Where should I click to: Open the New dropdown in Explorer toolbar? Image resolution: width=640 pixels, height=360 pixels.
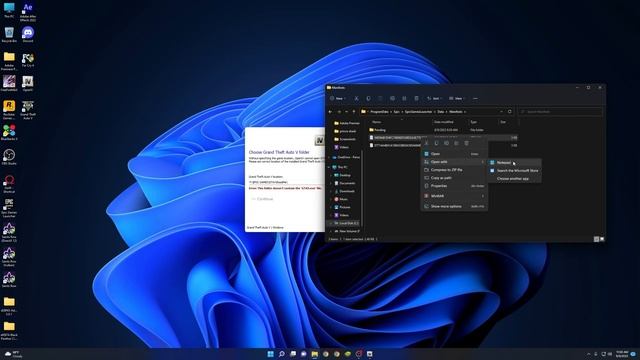pyautogui.click(x=338, y=98)
